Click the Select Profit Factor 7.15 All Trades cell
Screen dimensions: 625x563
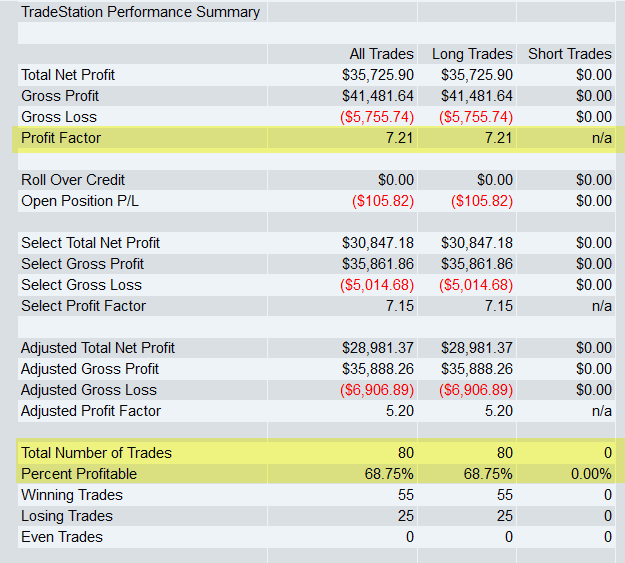coord(400,306)
